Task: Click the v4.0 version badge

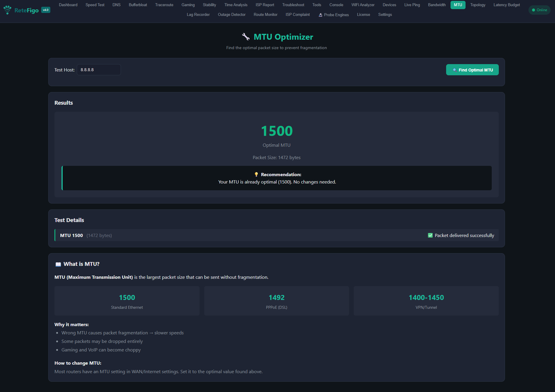Action: click(x=46, y=10)
